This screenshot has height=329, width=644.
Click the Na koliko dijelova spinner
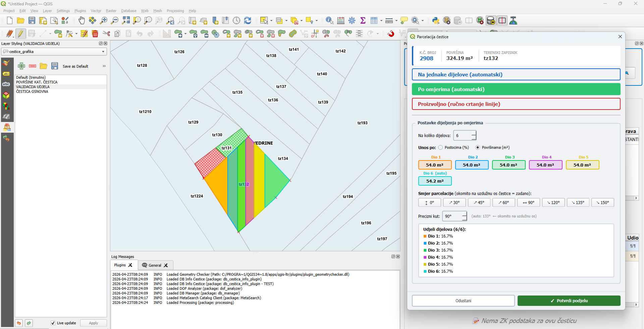(465, 135)
